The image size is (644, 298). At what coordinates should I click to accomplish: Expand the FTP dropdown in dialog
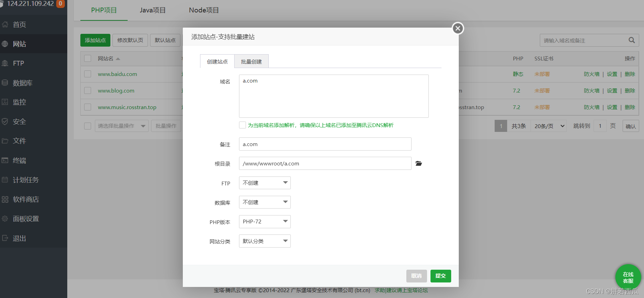pyautogui.click(x=265, y=183)
